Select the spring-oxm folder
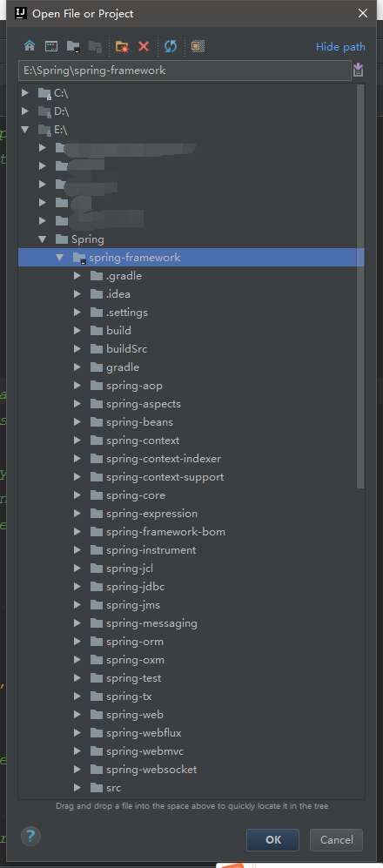This screenshot has height=868, width=383. pyautogui.click(x=135, y=659)
